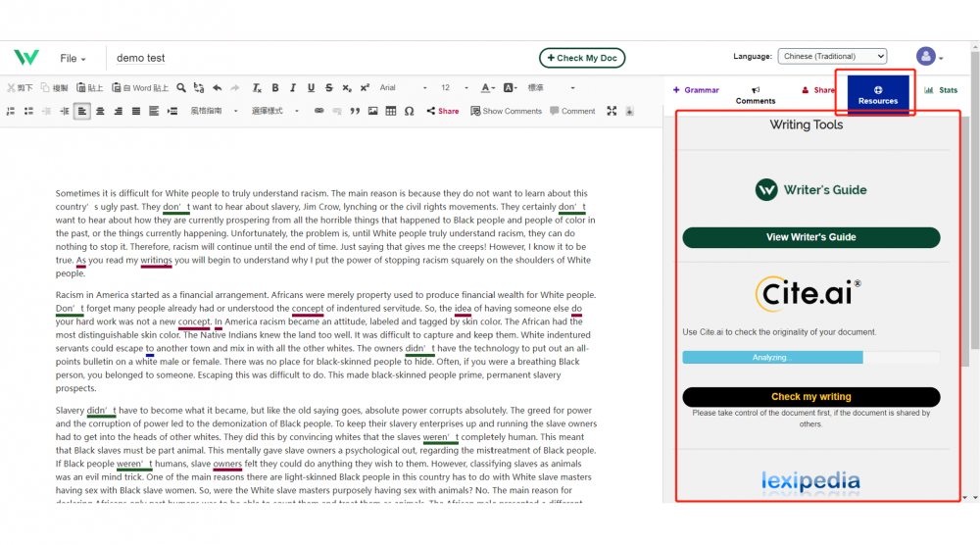Open the File menu
The height and width of the screenshot is (545, 980).
pyautogui.click(x=73, y=59)
